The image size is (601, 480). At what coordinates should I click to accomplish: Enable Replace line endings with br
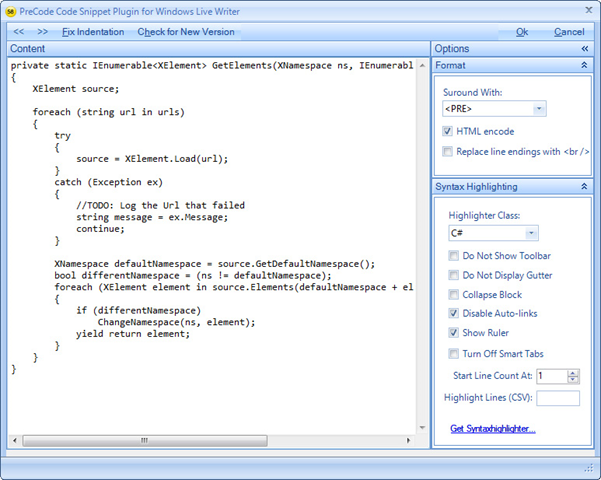pyautogui.click(x=447, y=151)
